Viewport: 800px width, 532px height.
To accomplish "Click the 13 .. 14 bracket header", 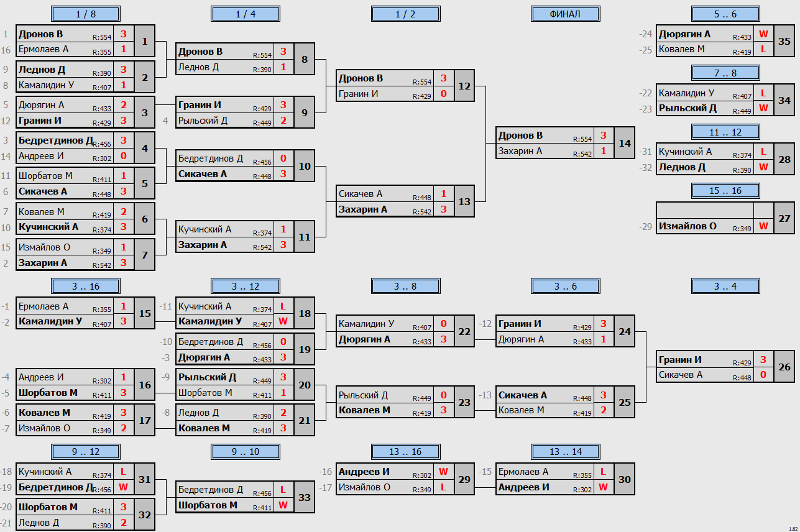I will 565,452.
